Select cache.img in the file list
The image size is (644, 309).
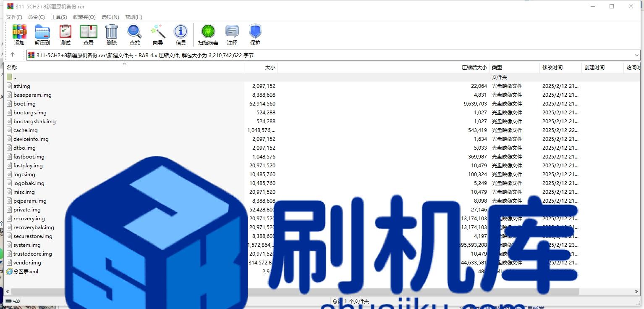[x=26, y=130]
